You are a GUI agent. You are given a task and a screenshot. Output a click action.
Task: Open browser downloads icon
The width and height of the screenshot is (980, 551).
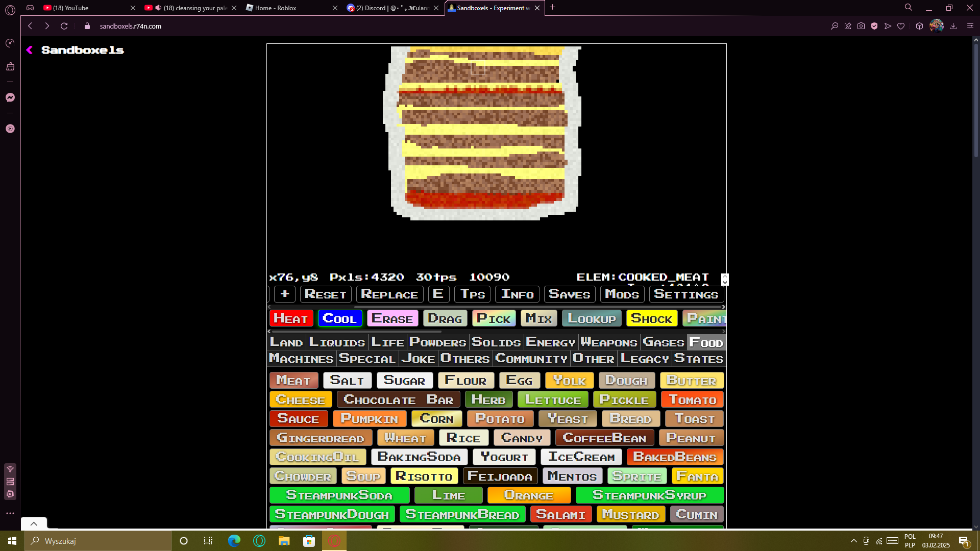click(953, 26)
